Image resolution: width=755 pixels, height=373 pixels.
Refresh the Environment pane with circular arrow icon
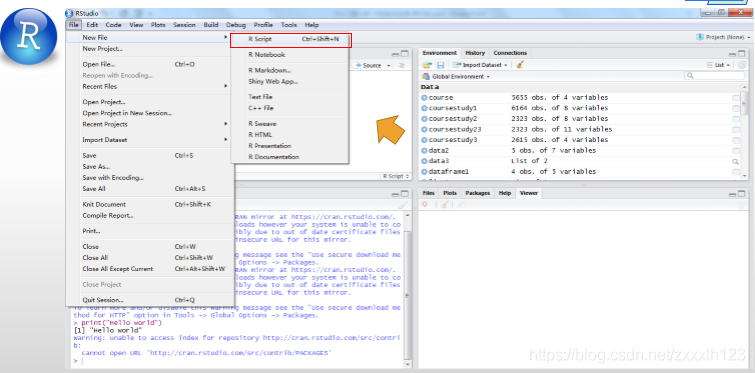(x=742, y=65)
